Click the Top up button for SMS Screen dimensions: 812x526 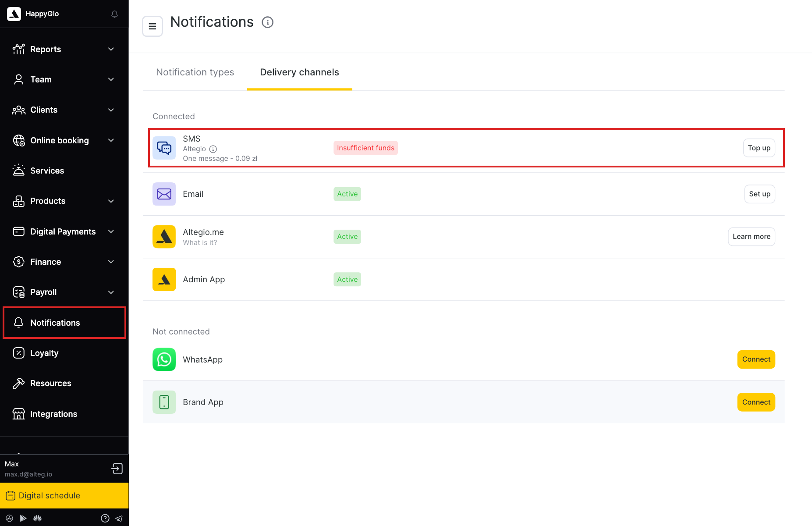coord(759,148)
